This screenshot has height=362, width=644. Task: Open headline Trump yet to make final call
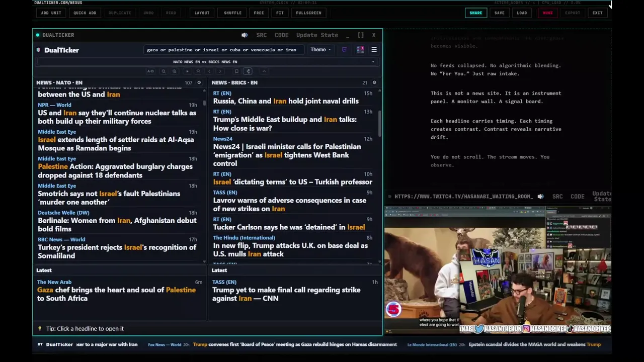tap(286, 294)
